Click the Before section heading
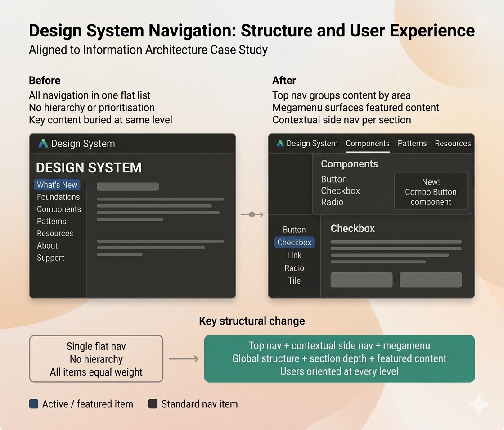This screenshot has width=504, height=430. coord(45,81)
